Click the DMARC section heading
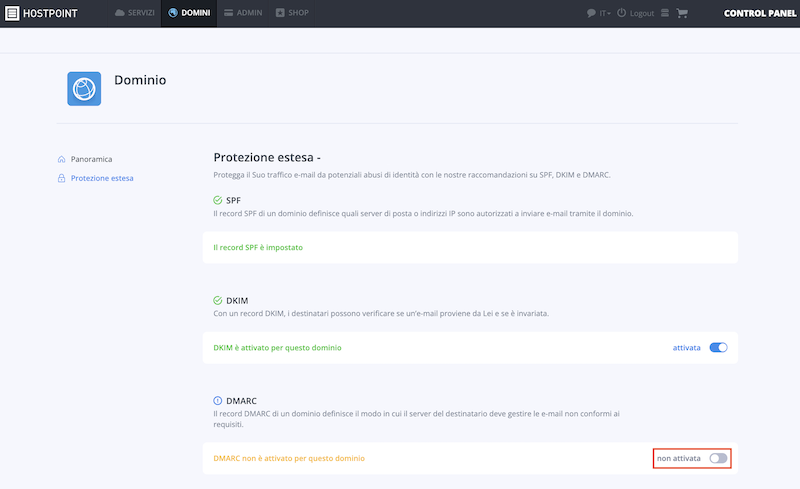Viewport: 800px width, 489px height. tap(241, 401)
